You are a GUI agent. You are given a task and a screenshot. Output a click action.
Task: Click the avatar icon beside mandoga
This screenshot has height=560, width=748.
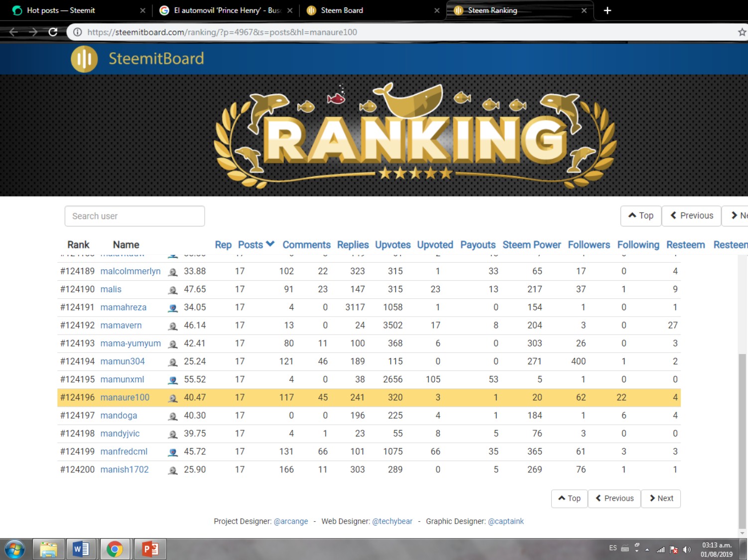point(173,416)
